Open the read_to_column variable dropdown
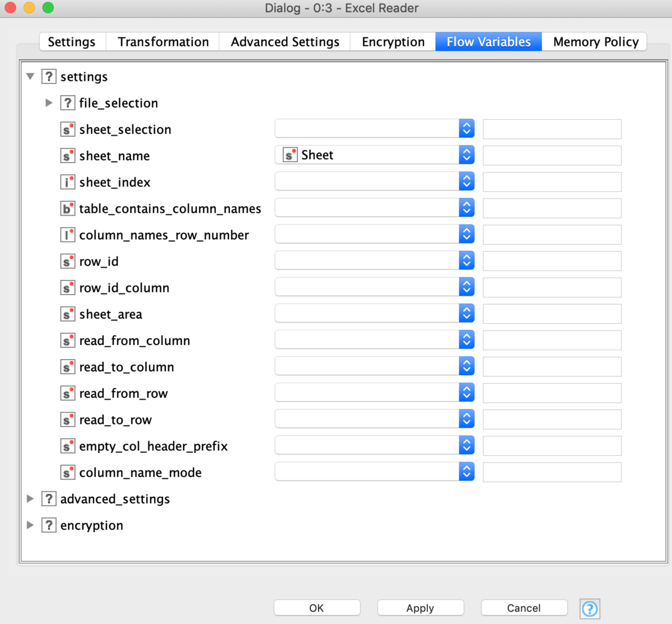The height and width of the screenshot is (624, 672). pyautogui.click(x=375, y=366)
